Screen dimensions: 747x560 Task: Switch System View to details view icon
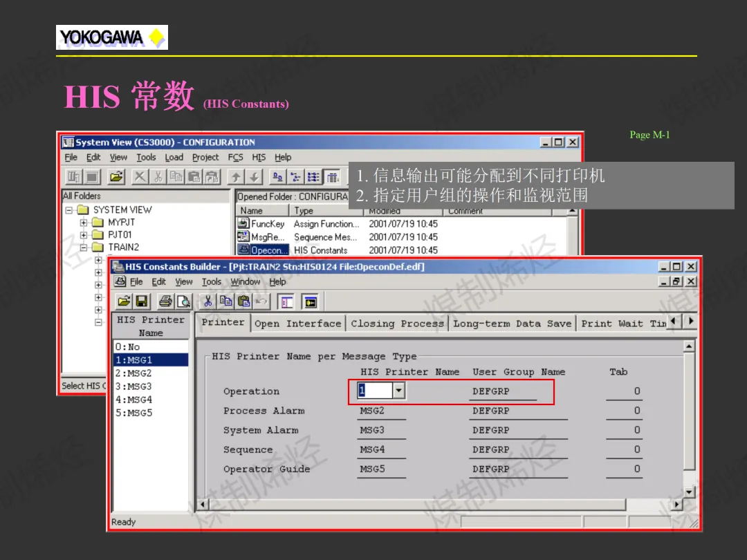point(332,177)
